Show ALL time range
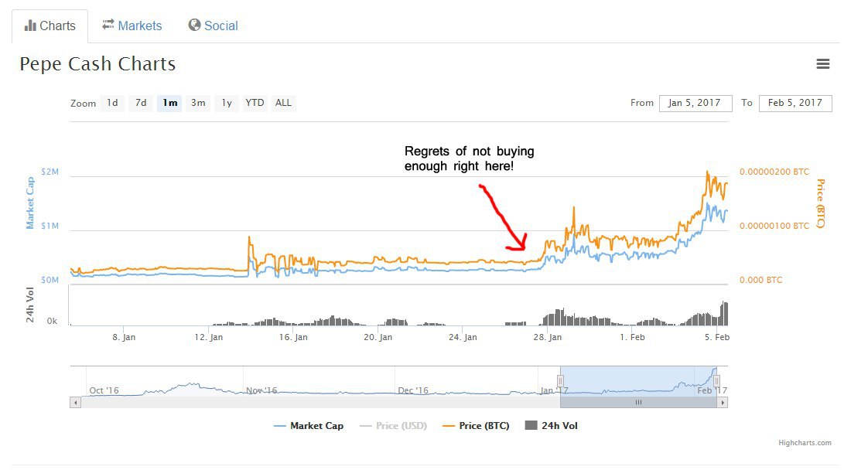This screenshot has width=868, height=470. (x=283, y=103)
